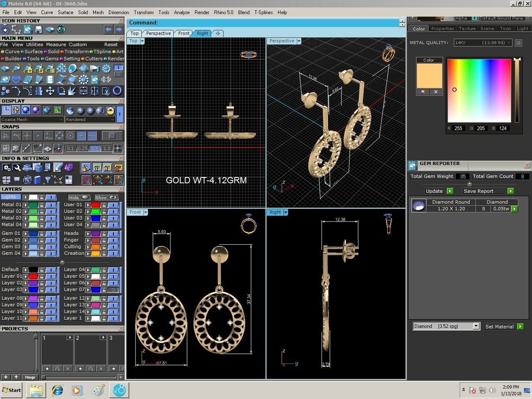Toggle lock on the Heads layer
Screen dimensions: 532x399
104,233
